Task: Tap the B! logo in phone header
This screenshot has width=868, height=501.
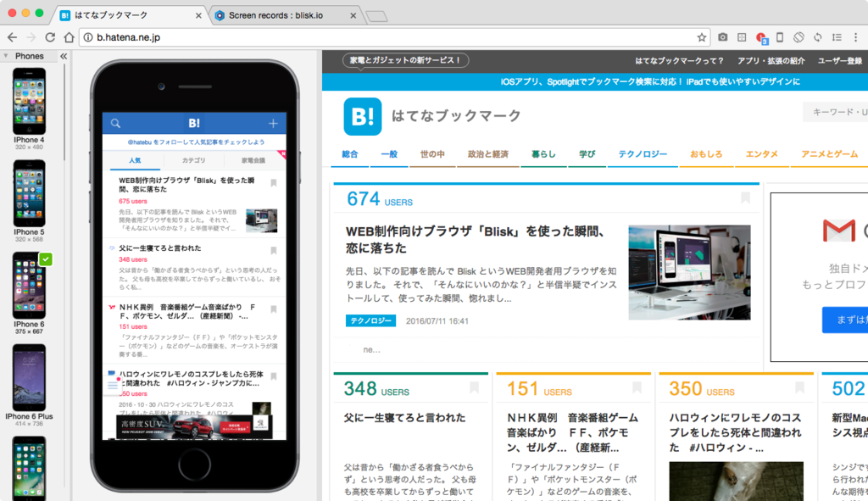Action: coord(194,123)
